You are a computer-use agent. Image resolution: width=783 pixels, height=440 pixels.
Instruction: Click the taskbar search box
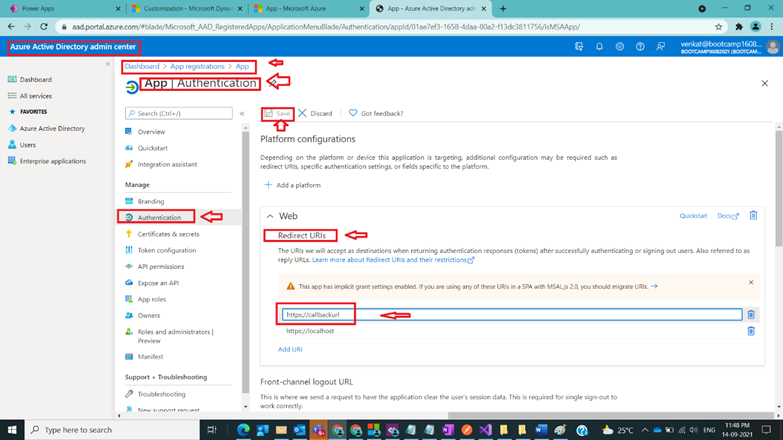[x=112, y=430]
